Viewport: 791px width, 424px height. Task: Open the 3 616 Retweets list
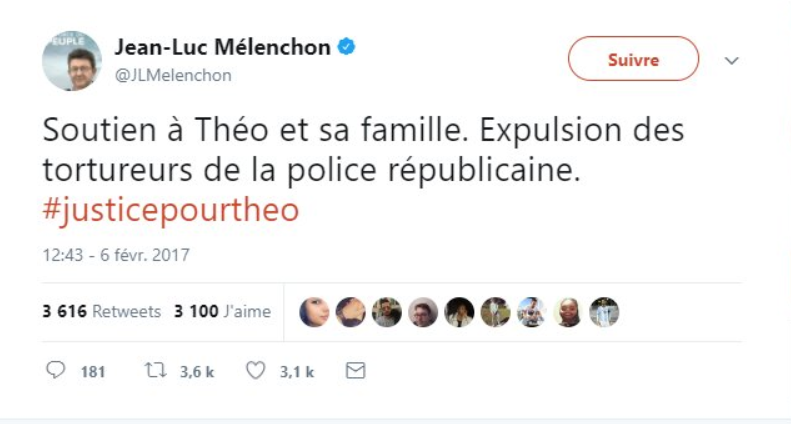tap(101, 312)
